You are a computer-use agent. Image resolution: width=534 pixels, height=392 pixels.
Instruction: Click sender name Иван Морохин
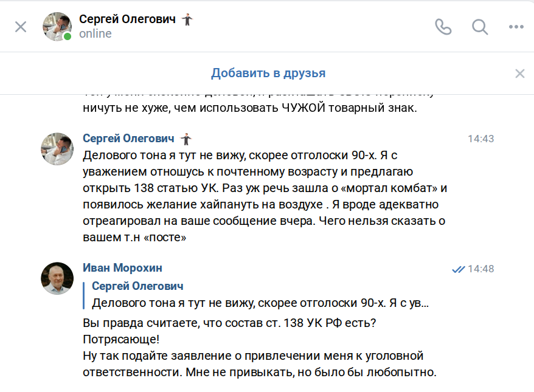tap(122, 268)
